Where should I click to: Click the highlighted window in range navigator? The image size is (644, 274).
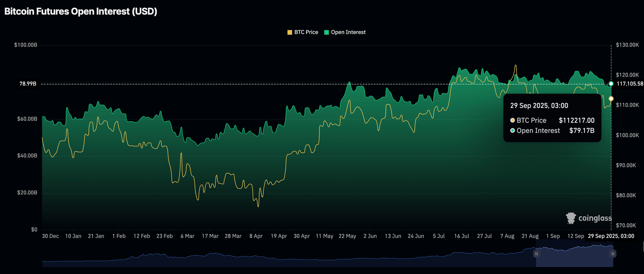(x=574, y=257)
